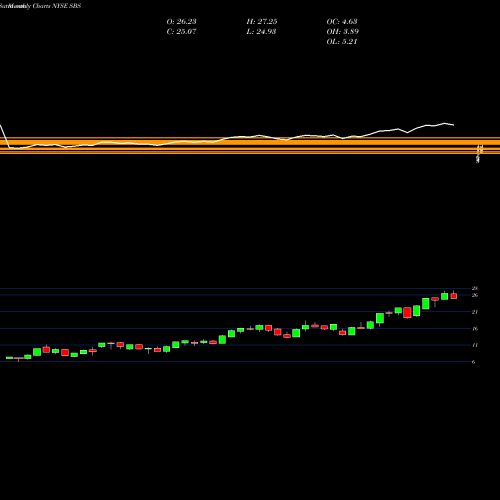Click the '16' price axis label
Viewport: 500px width, 500px height.
[x=475, y=329]
